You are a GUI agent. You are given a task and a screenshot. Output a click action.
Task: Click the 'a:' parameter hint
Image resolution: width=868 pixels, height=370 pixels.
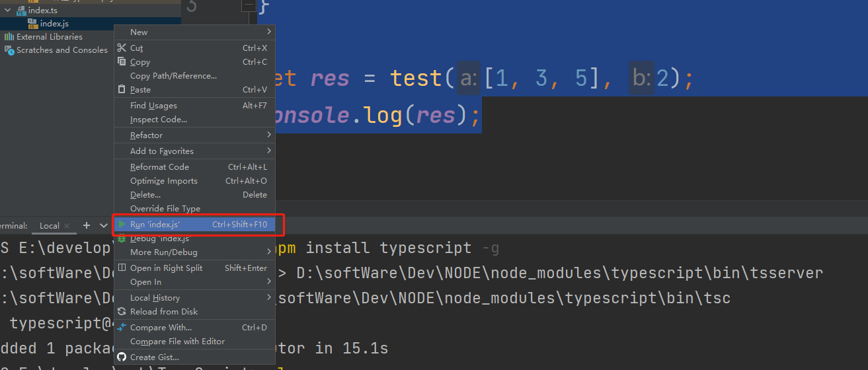tap(468, 79)
